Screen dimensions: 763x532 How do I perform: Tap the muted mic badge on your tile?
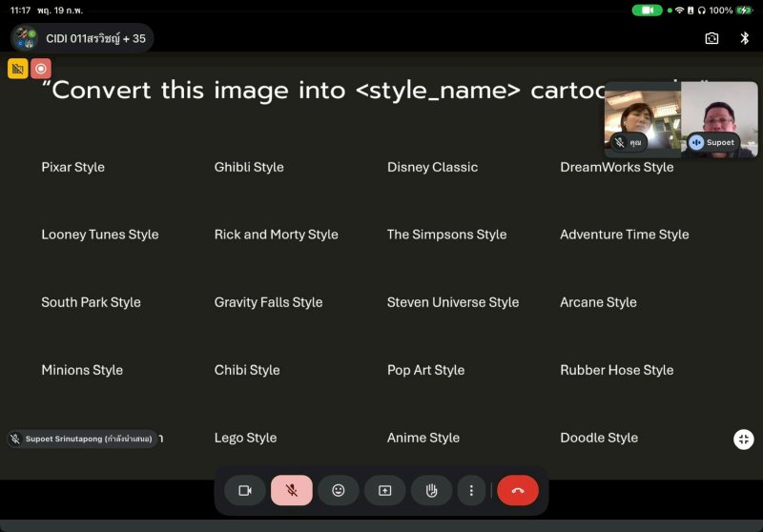click(620, 142)
